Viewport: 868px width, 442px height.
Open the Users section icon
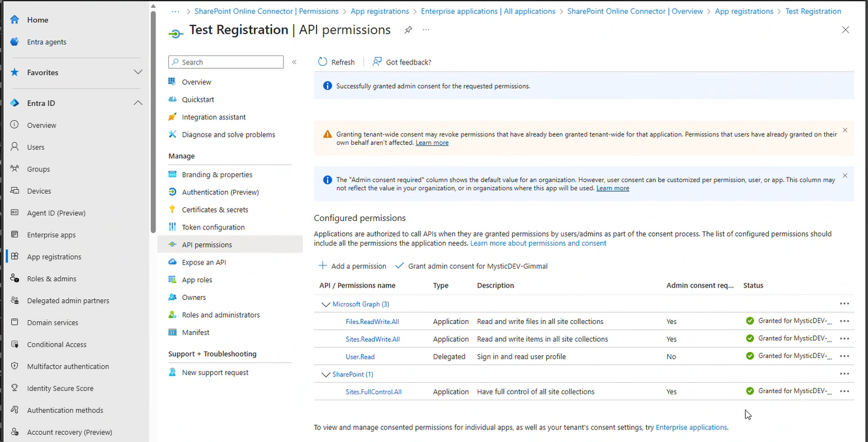(13, 147)
